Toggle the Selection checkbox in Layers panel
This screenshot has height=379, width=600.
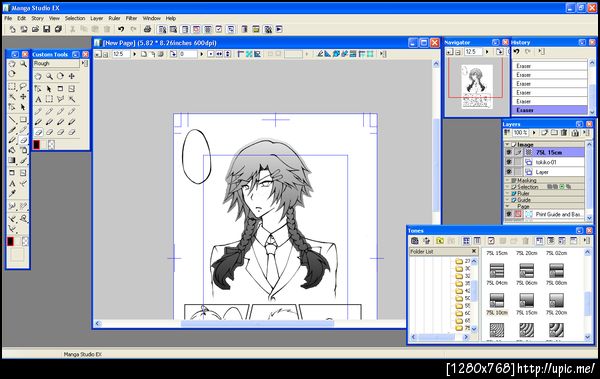[x=514, y=187]
